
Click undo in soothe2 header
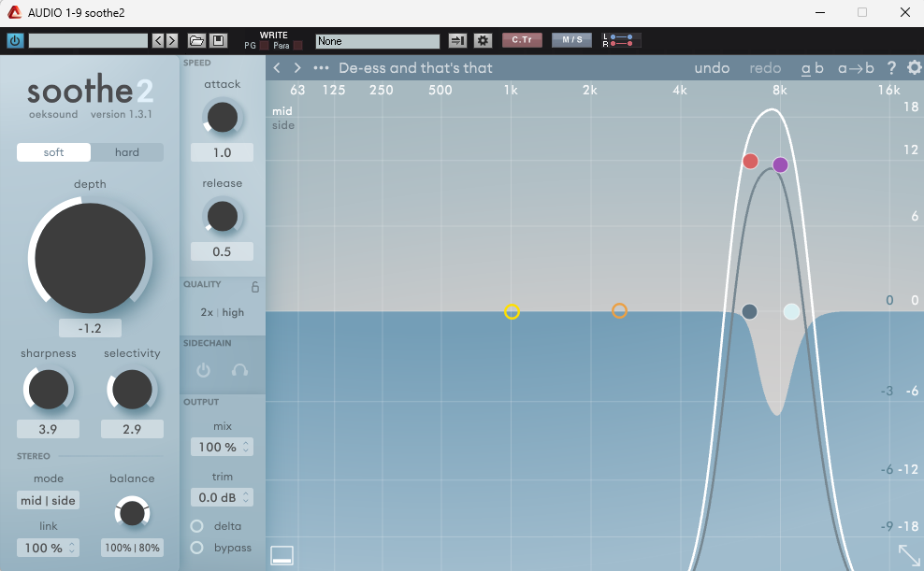pos(712,68)
